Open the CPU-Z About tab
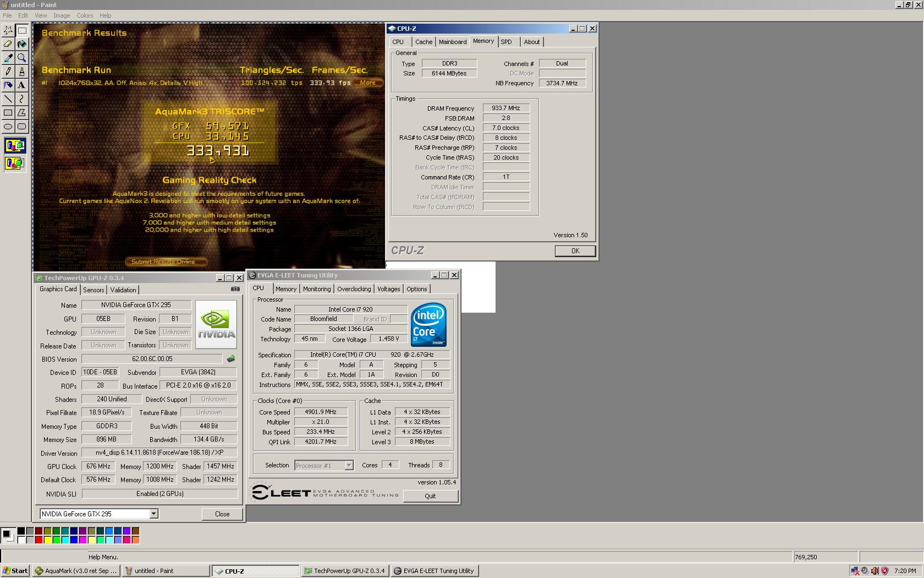The image size is (924, 578). click(x=532, y=42)
